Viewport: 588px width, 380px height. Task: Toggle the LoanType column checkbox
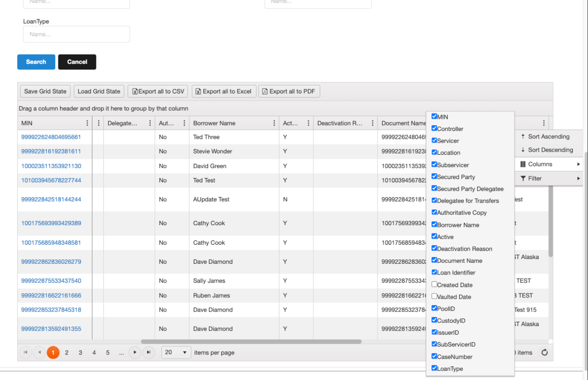[435, 368]
